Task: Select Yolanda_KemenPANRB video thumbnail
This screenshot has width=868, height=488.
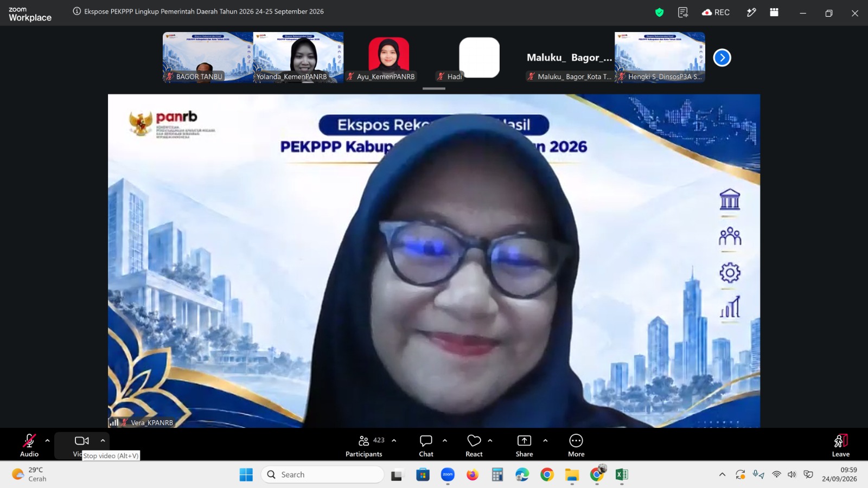Action: coord(298,57)
